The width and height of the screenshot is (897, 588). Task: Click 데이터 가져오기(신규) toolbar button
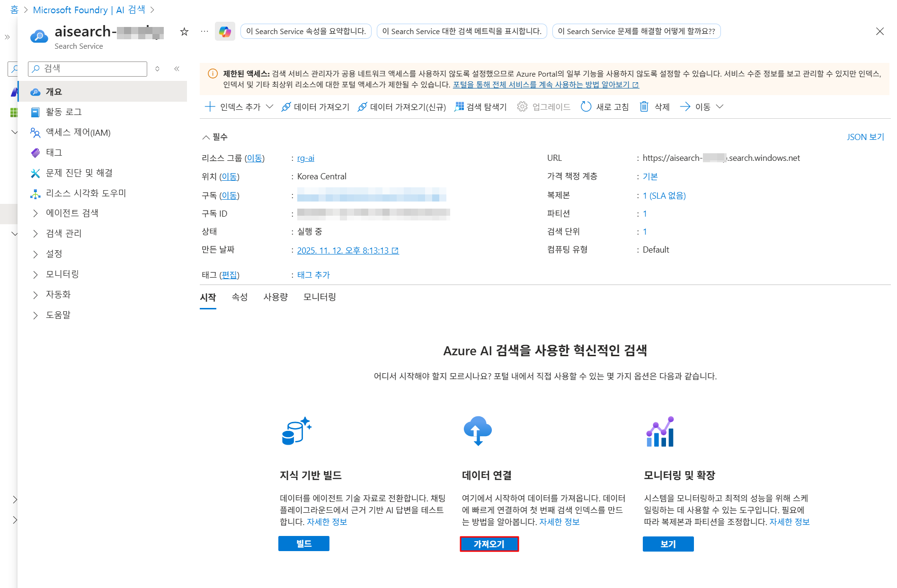pyautogui.click(x=402, y=107)
